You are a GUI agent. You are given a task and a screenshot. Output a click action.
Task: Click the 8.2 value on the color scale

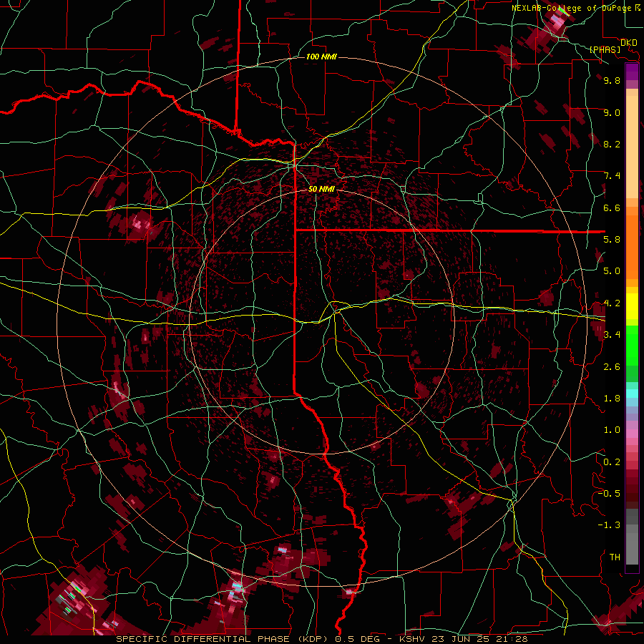(612, 144)
